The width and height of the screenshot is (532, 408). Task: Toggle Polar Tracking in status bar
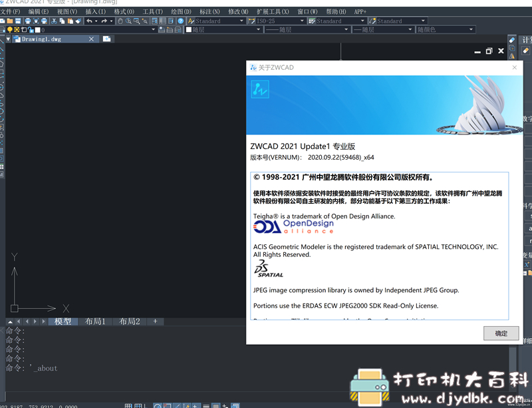tap(157, 406)
